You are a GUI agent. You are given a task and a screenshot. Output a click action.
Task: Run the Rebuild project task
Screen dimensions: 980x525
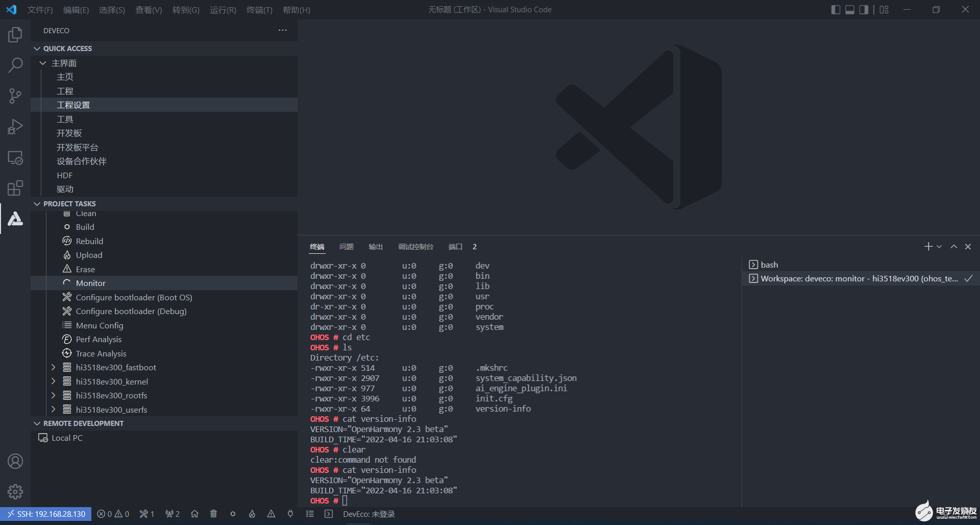point(164,241)
